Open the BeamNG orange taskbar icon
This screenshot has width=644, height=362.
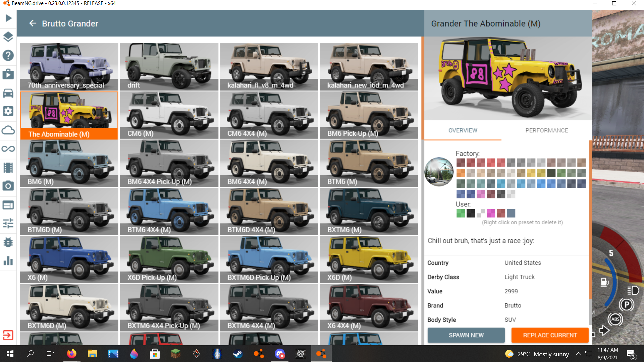pyautogui.click(x=321, y=354)
